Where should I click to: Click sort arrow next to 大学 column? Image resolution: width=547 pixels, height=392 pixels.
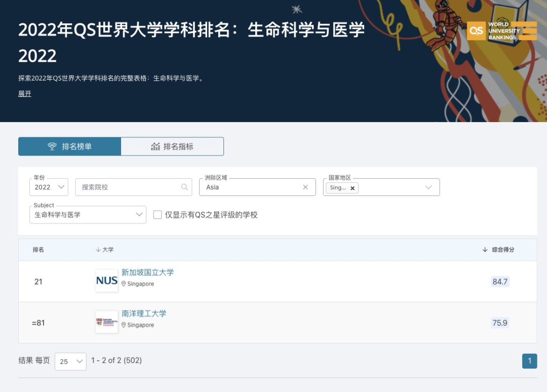[x=98, y=250]
